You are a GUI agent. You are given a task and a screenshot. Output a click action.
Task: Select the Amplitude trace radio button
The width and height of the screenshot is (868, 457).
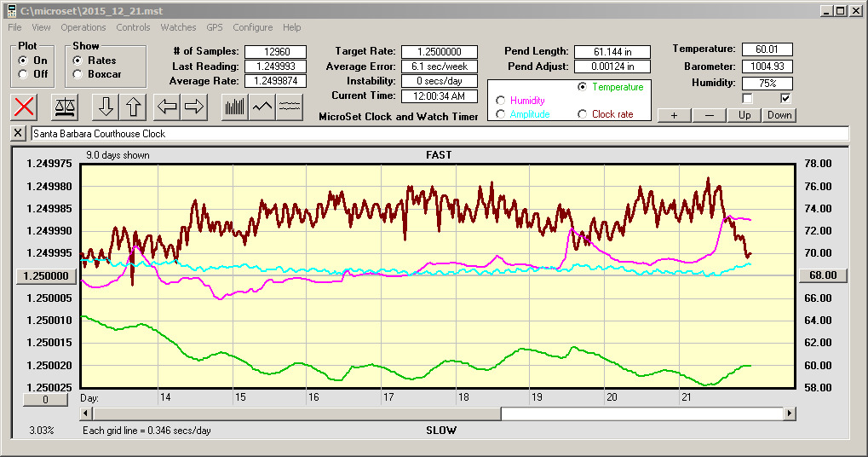pos(500,114)
